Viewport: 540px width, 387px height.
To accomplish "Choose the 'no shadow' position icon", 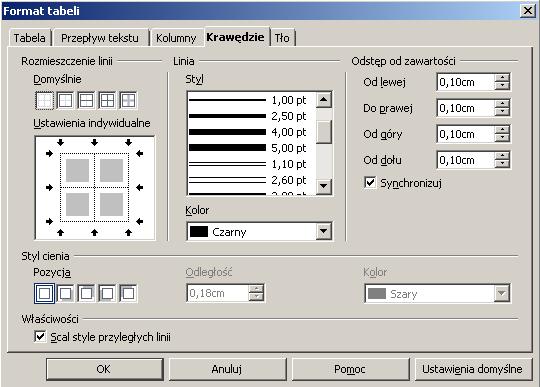I will (44, 293).
